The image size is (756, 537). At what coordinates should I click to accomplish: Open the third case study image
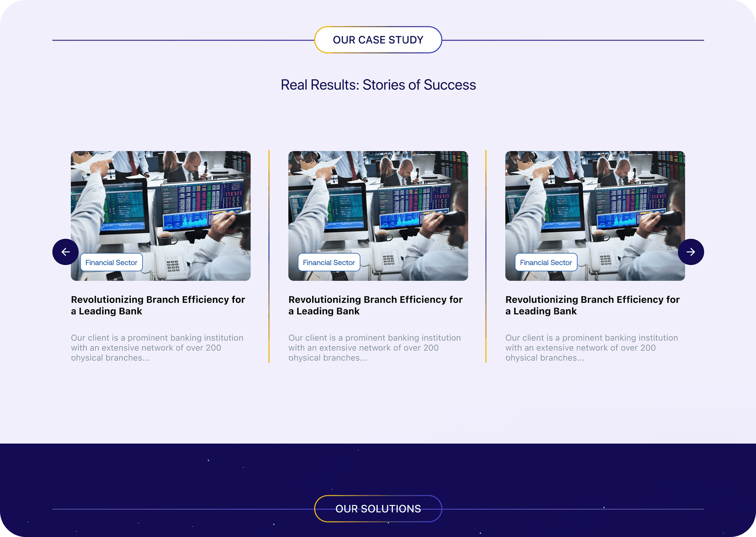(595, 216)
